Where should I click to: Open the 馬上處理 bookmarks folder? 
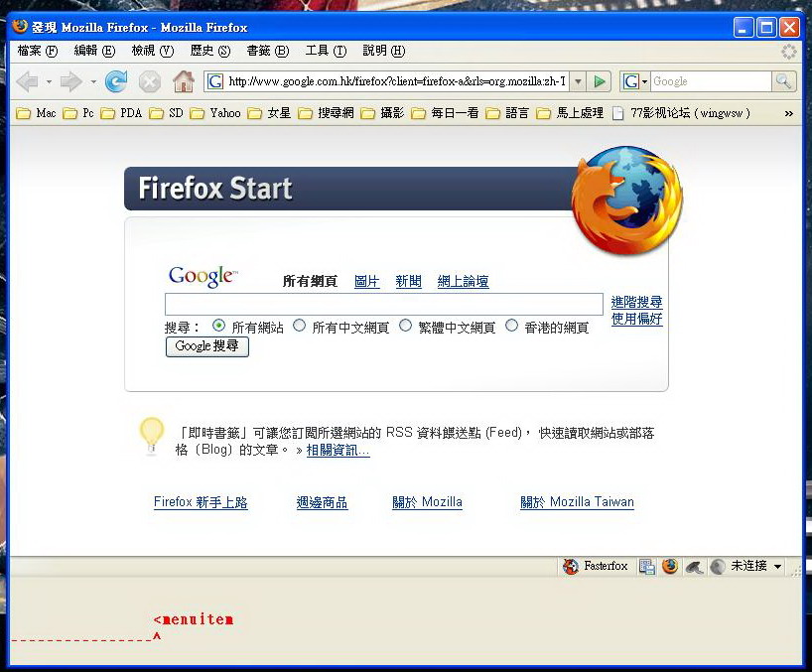(570, 113)
